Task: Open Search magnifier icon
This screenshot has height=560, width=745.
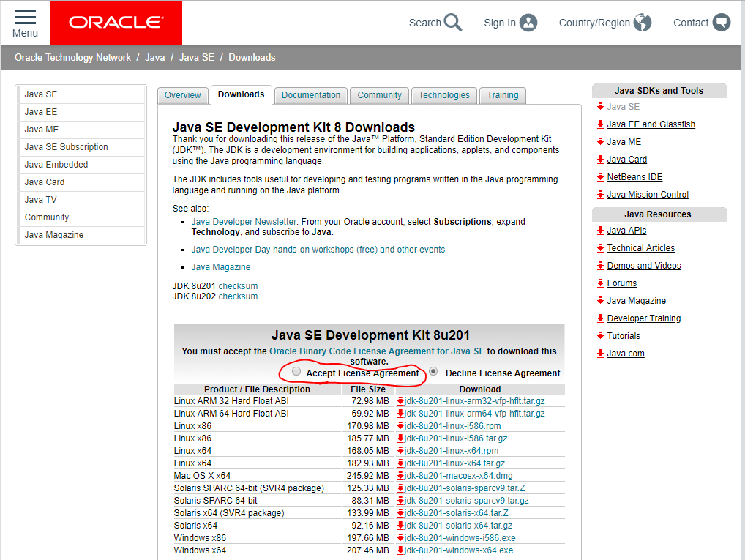Action: (x=453, y=23)
